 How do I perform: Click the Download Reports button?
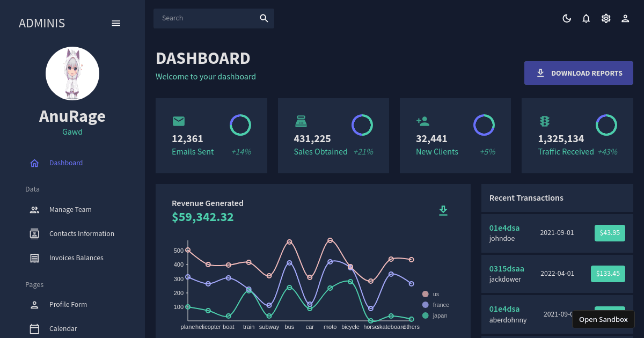(579, 73)
